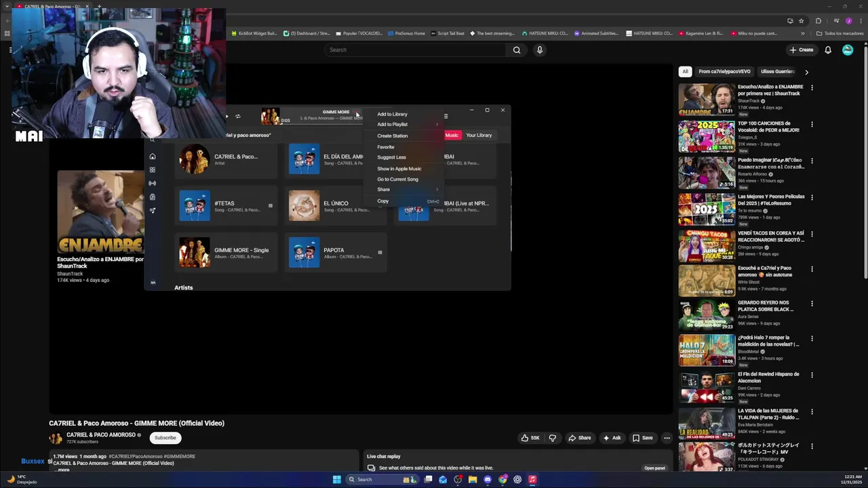Open the music note playlist sidebar icon
Viewport: 868px width, 488px height.
(x=153, y=211)
